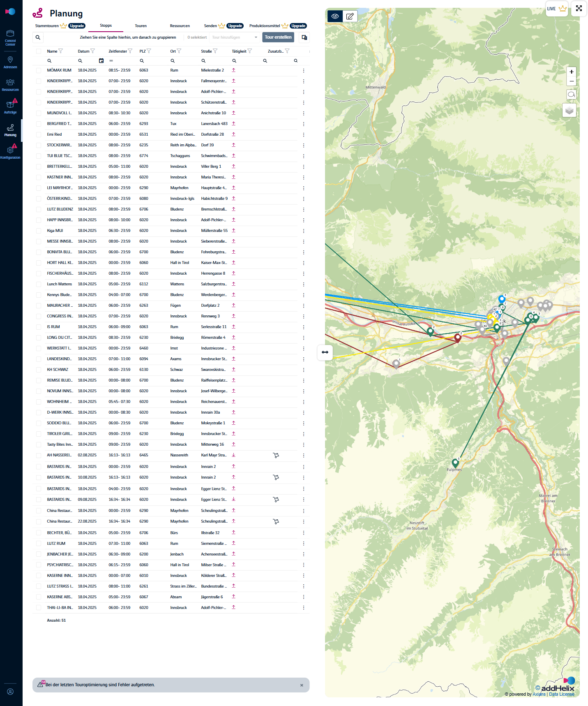Viewport: 588px width, 706px height.
Task: Enter map fullscreen mode
Action: pos(579,9)
